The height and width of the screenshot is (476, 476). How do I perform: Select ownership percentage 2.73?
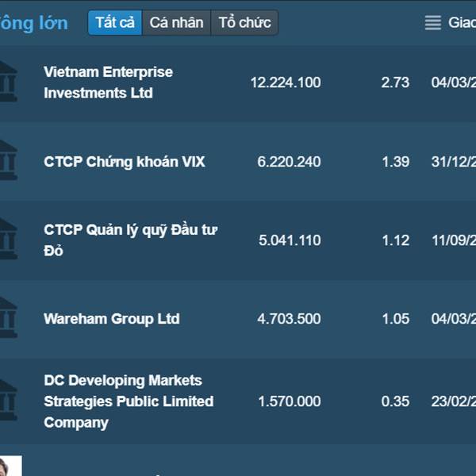point(395,83)
